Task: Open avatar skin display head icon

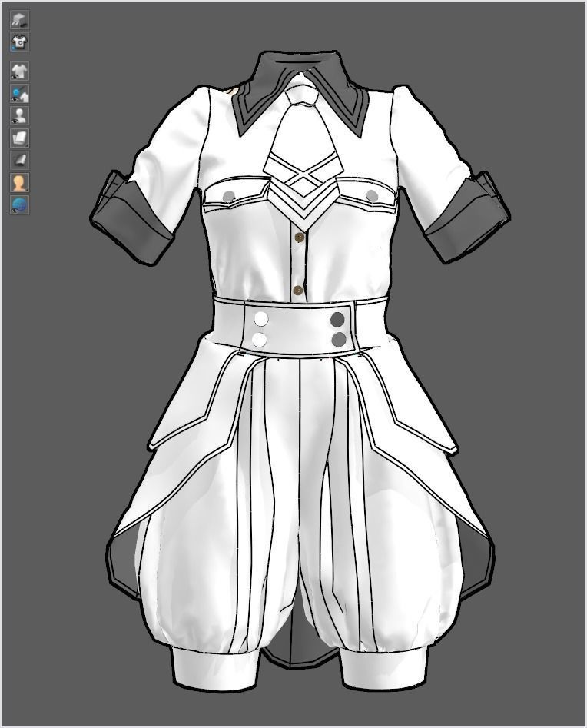Action: pyautogui.click(x=19, y=182)
